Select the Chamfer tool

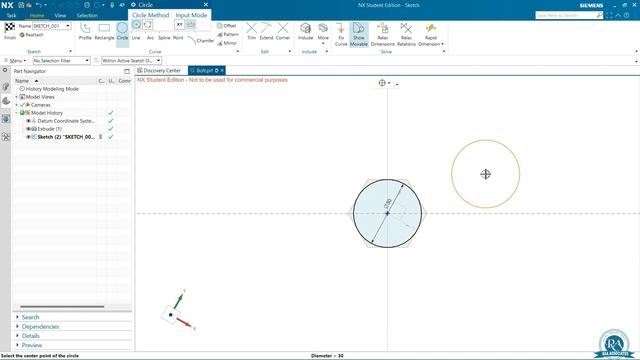point(201,40)
